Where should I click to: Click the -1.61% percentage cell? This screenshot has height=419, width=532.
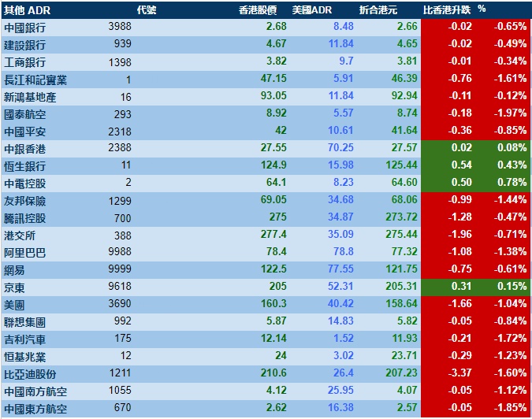(510, 78)
